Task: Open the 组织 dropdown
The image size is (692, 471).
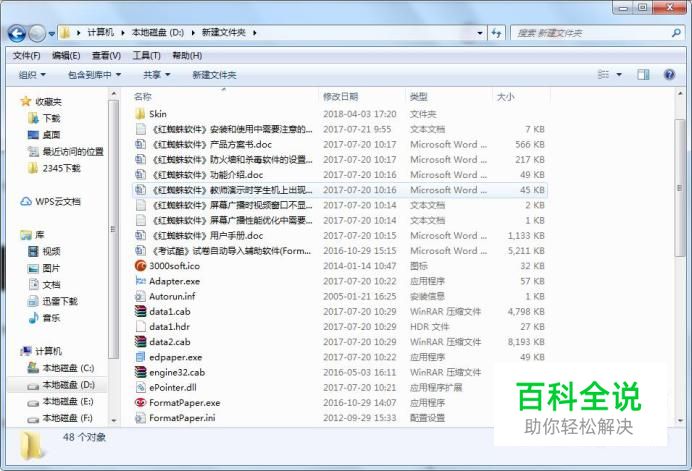Action: (x=32, y=75)
